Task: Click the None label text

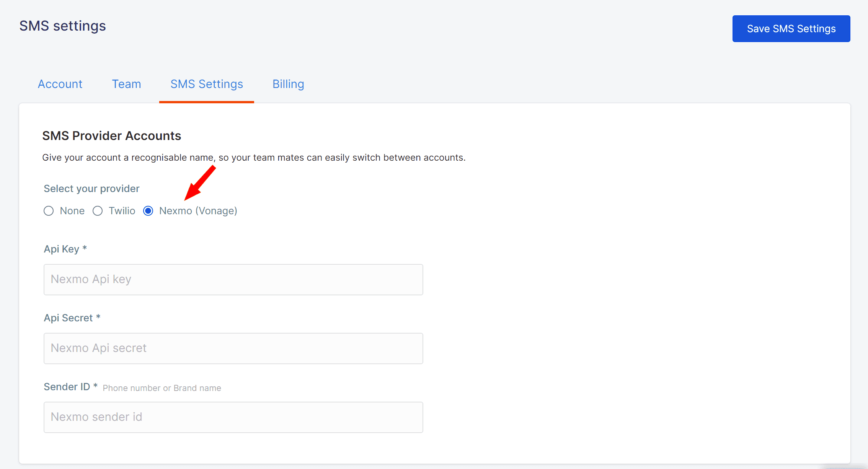Action: point(72,211)
